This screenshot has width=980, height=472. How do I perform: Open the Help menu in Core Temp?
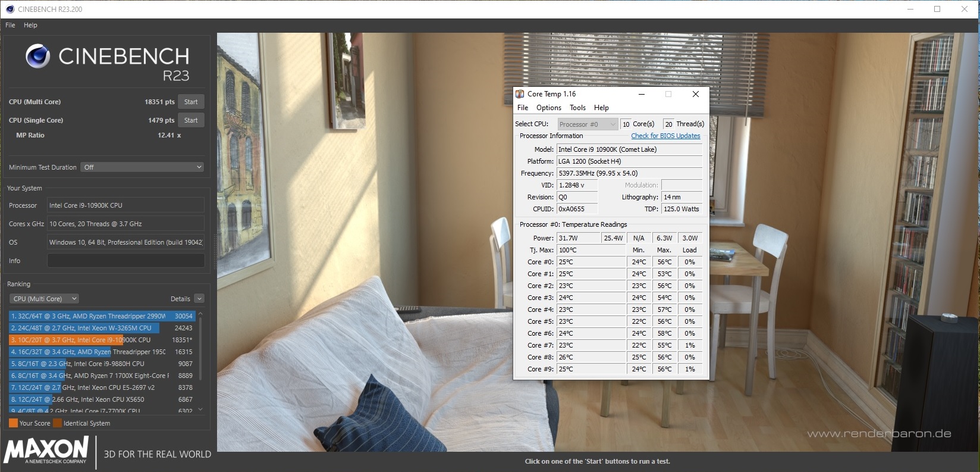pyautogui.click(x=601, y=108)
